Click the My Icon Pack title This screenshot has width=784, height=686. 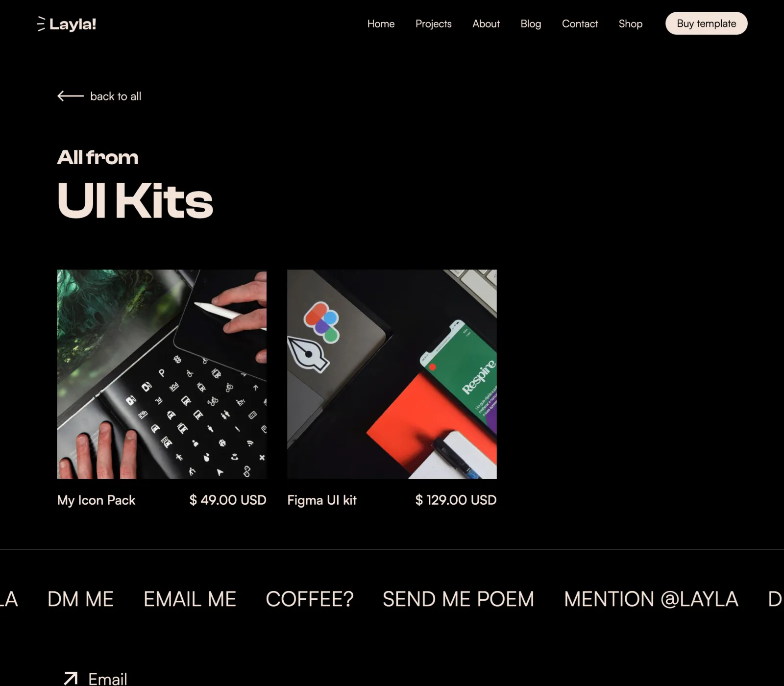point(96,500)
